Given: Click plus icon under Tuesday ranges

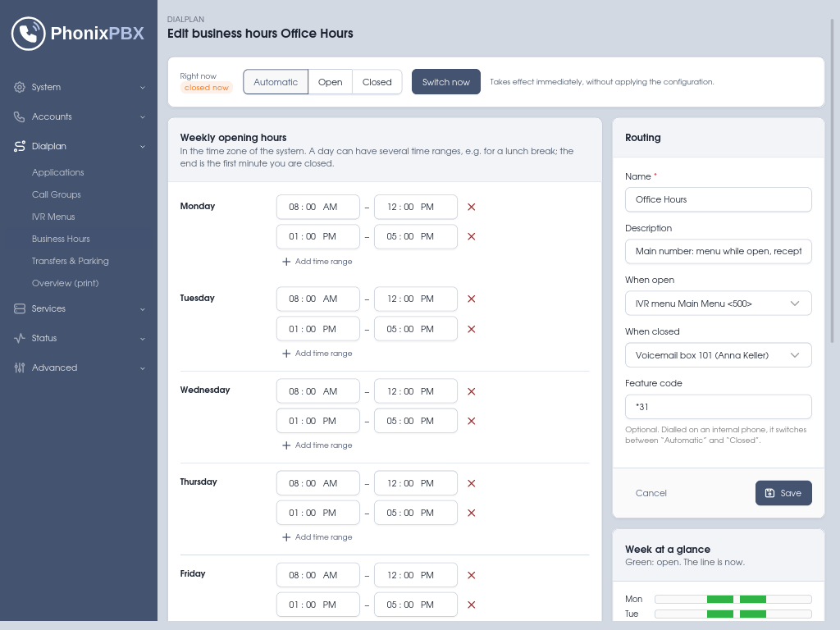Looking at the screenshot, I should click(286, 354).
